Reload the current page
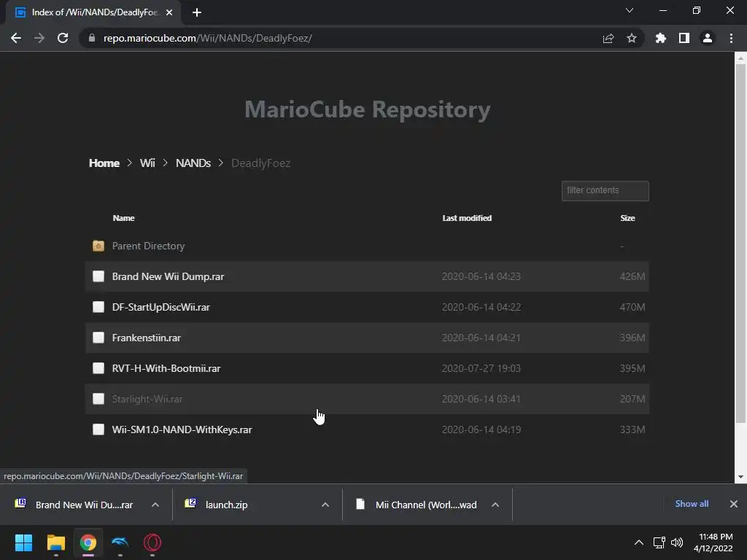The width and height of the screenshot is (747, 560). 63,38
